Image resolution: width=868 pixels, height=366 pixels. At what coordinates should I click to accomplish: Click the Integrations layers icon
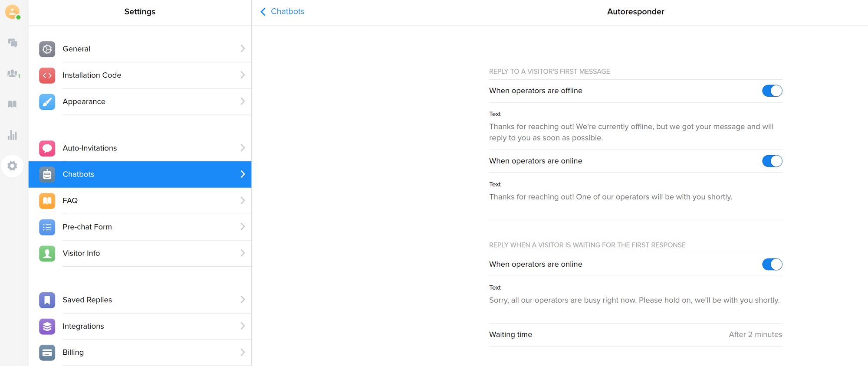[47, 327]
